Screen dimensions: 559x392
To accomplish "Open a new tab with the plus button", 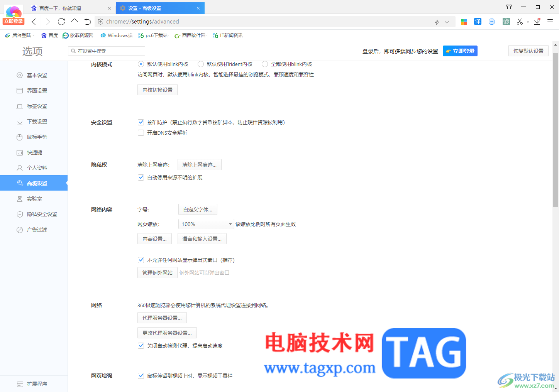I will pyautogui.click(x=211, y=8).
